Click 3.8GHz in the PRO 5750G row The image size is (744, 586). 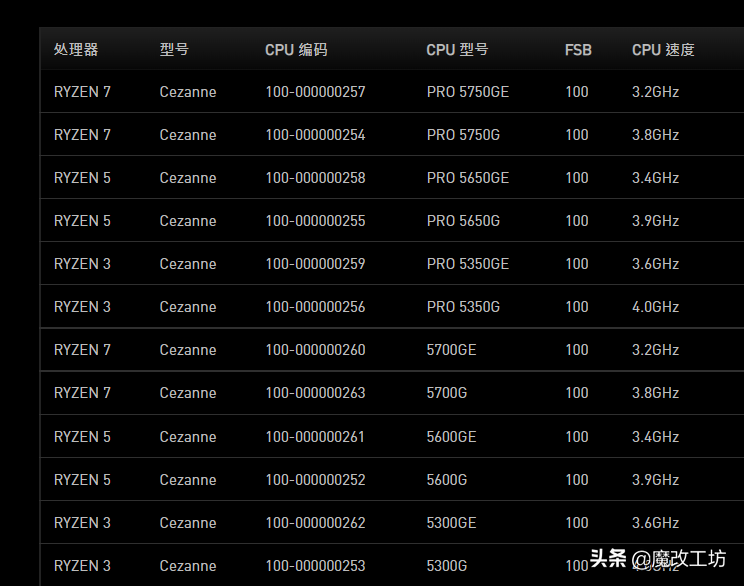pyautogui.click(x=655, y=135)
